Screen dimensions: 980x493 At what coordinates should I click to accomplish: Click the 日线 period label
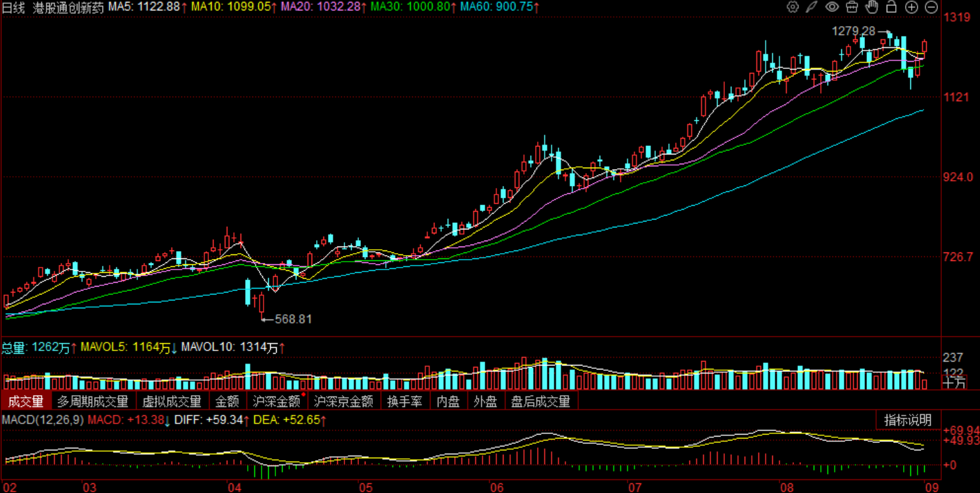[x=14, y=7]
